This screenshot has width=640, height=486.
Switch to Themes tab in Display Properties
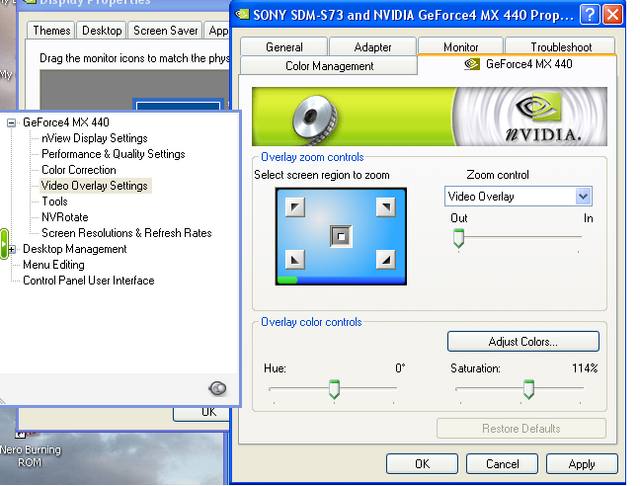pyautogui.click(x=51, y=31)
